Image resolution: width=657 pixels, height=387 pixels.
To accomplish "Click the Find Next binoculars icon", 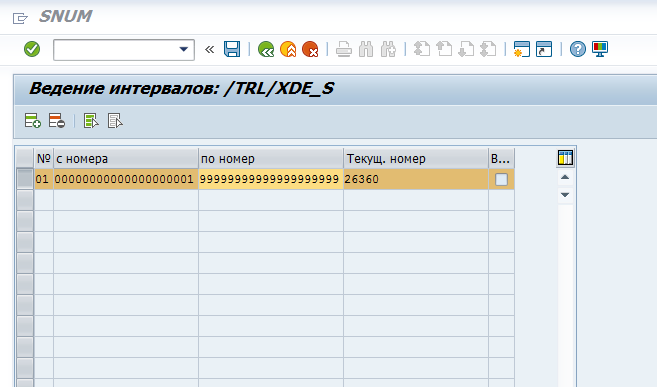I will tap(388, 49).
